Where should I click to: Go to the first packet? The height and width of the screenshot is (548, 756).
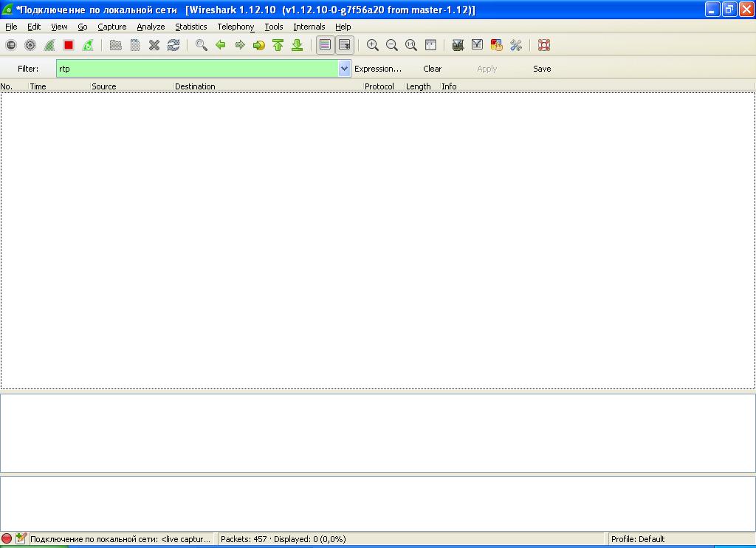278,45
